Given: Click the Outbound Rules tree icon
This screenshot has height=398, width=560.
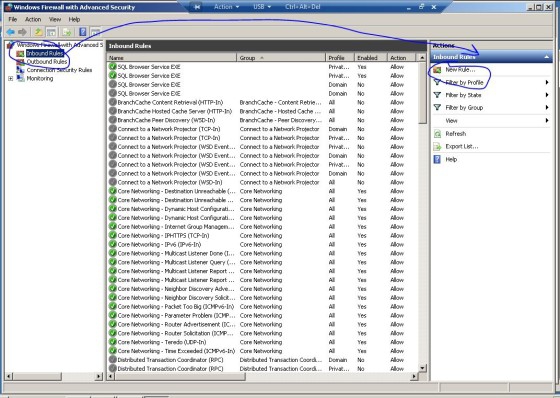Looking at the screenshot, I should pos(20,62).
